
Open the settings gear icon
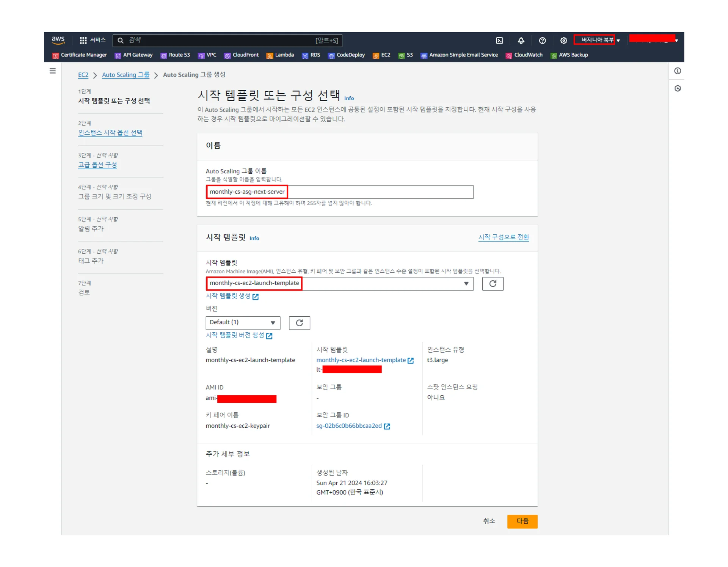pyautogui.click(x=563, y=41)
